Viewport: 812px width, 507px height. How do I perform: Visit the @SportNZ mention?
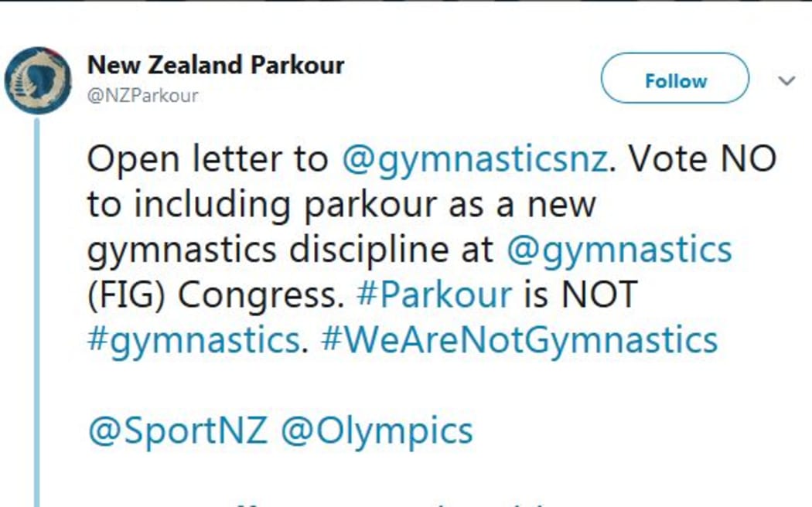178,431
